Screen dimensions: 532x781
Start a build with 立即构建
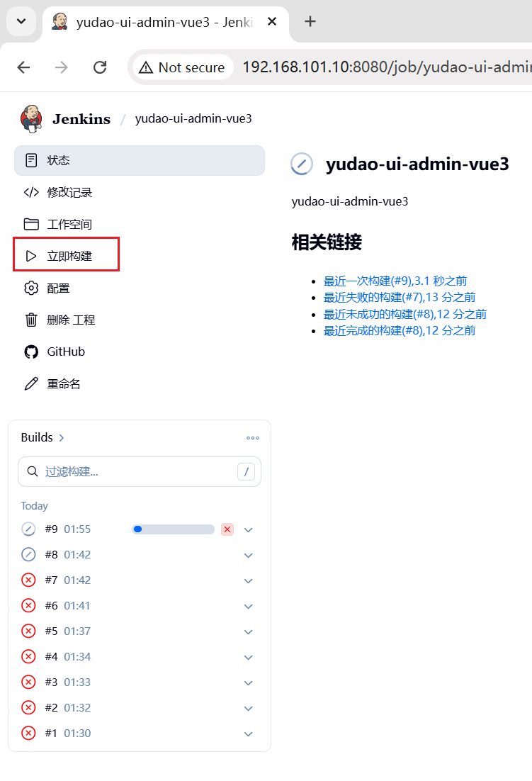pyautogui.click(x=66, y=256)
